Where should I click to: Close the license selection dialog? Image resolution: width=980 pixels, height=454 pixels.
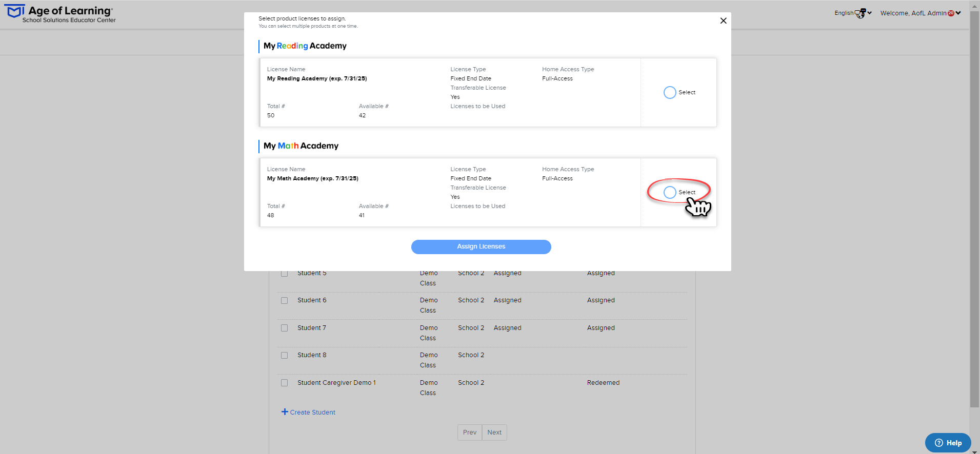click(723, 21)
